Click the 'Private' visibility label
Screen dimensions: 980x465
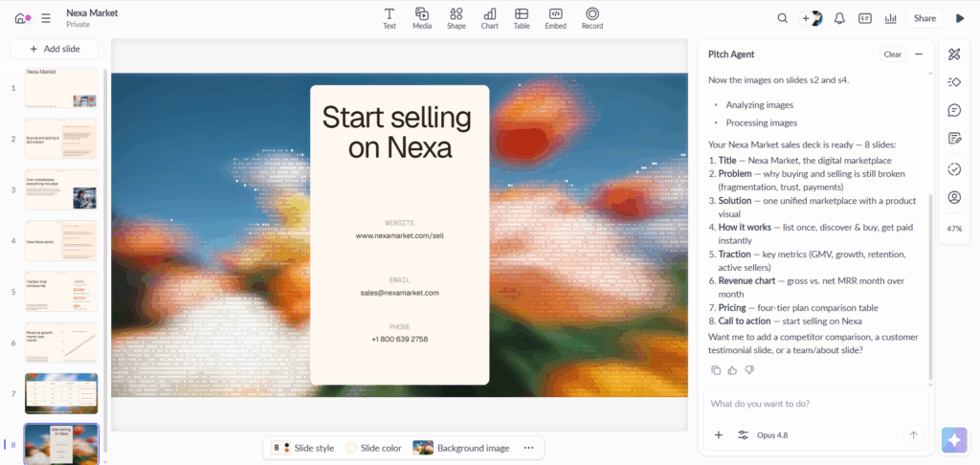point(78,24)
